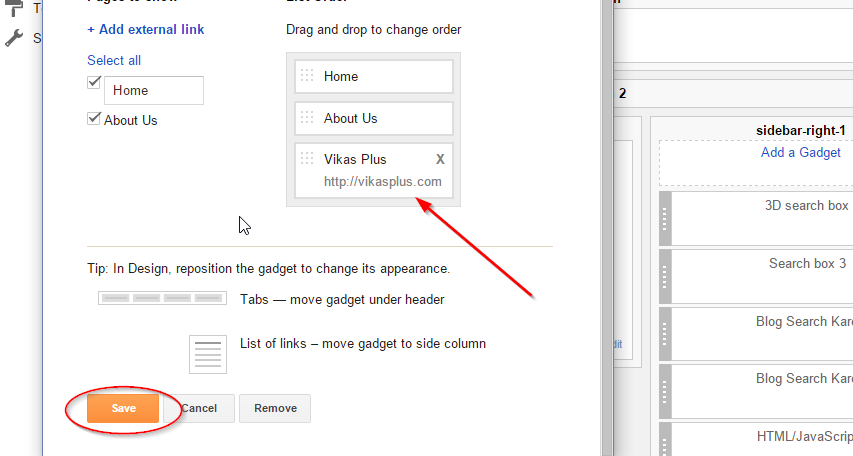Select the HTML/JavaScript gadget

tap(805, 436)
